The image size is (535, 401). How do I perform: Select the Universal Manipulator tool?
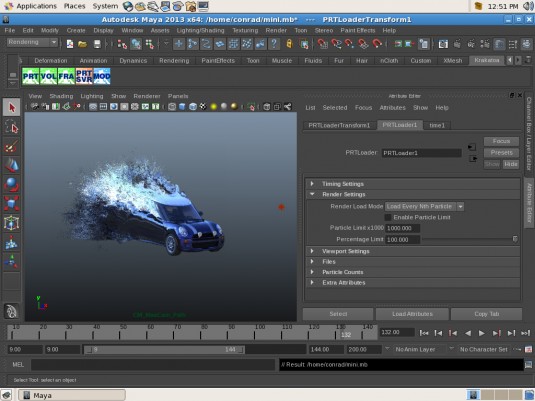coord(12,223)
